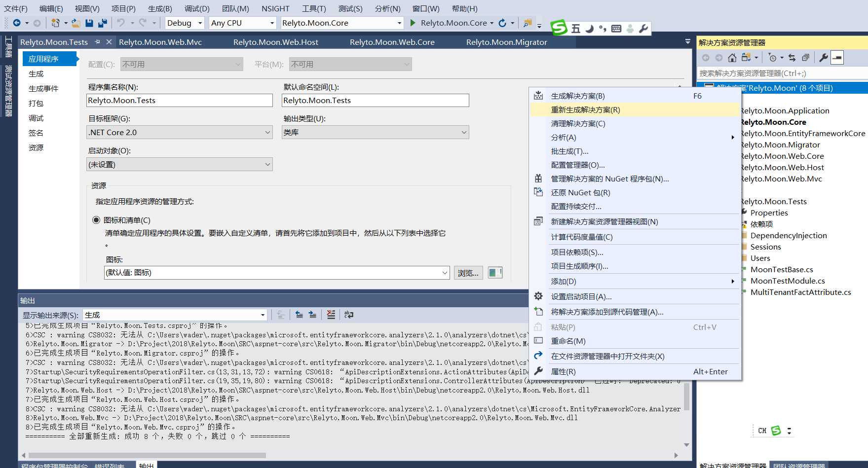Image resolution: width=868 pixels, height=468 pixels.
Task: Click the Sogou toolbar wrench icon
Action: tap(643, 29)
